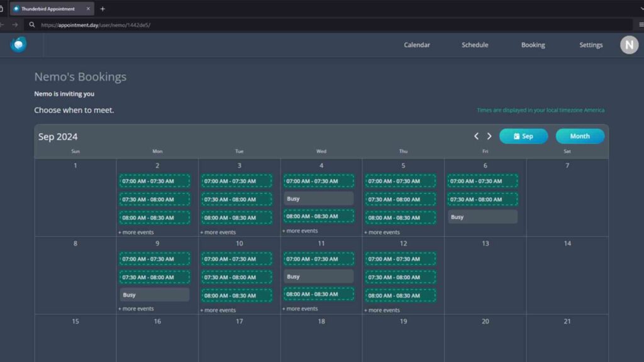Screen dimensions: 644x362
Task: Click the Busy block on Friday 6
Action: pos(482,217)
